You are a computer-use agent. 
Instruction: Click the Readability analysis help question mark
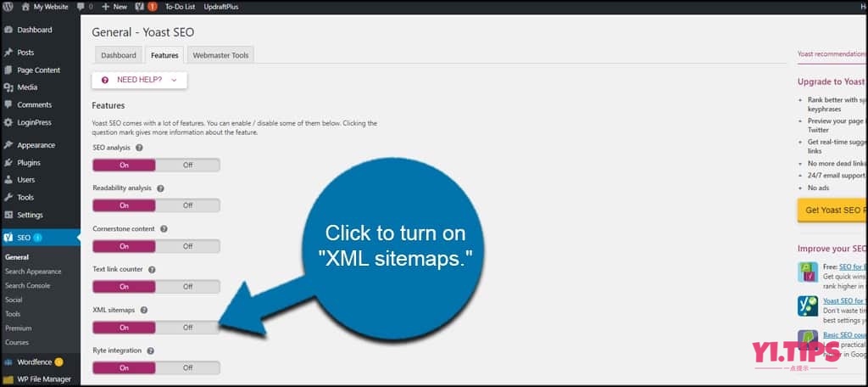(160, 188)
